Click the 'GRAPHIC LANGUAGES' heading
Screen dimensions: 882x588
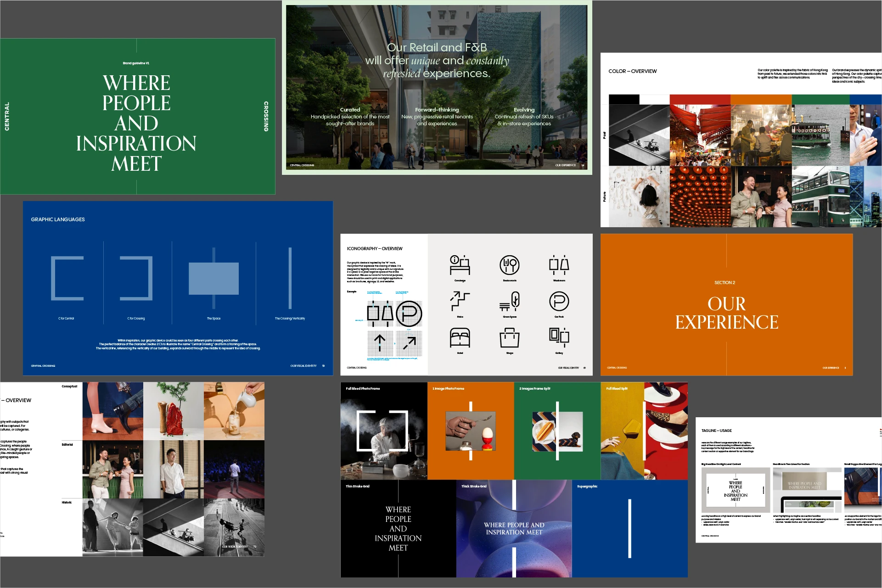58,219
